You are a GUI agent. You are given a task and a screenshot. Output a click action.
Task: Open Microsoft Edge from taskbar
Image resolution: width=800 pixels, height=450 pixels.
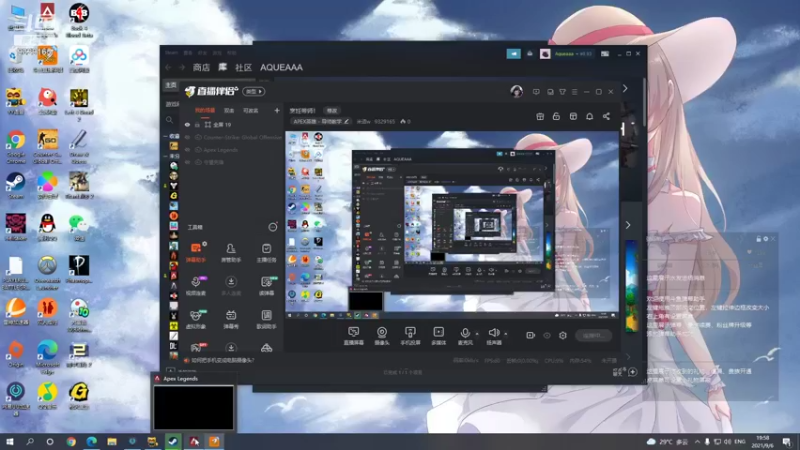(91, 441)
